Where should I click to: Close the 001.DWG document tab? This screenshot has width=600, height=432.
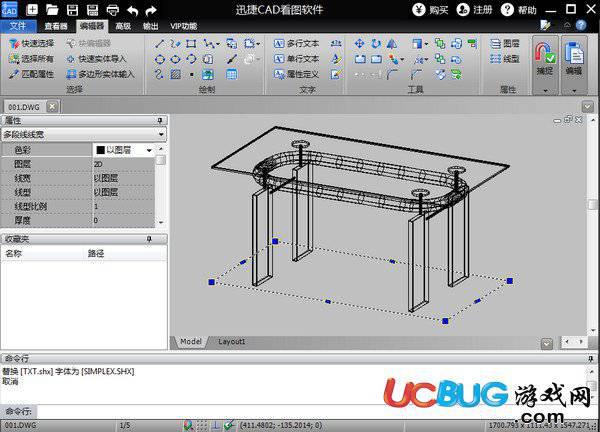coord(52,107)
